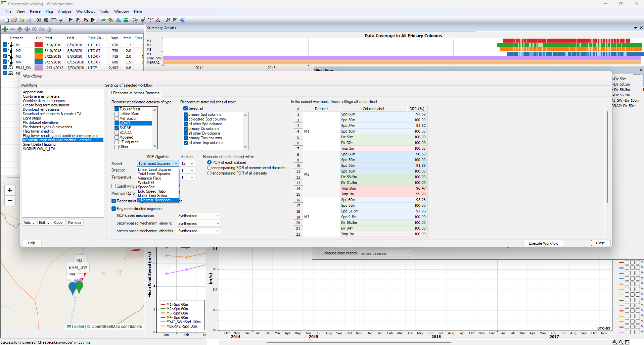Open the Workflows menu

[x=85, y=11]
